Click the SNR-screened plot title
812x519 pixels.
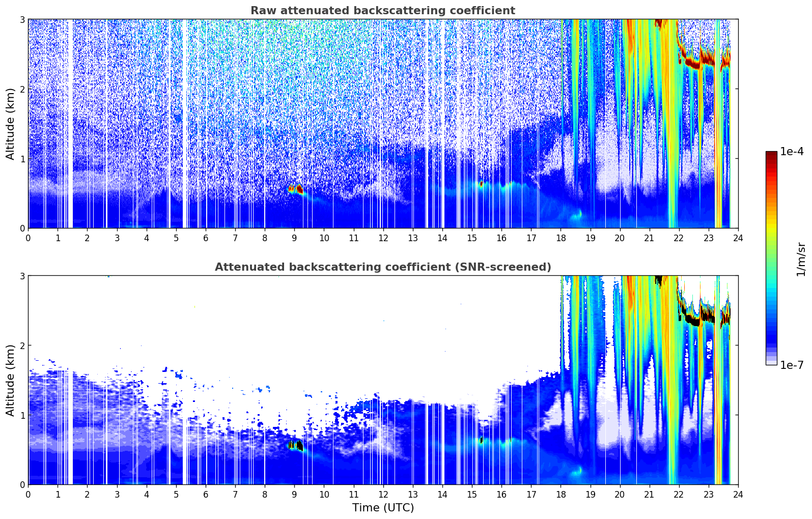(x=383, y=267)
